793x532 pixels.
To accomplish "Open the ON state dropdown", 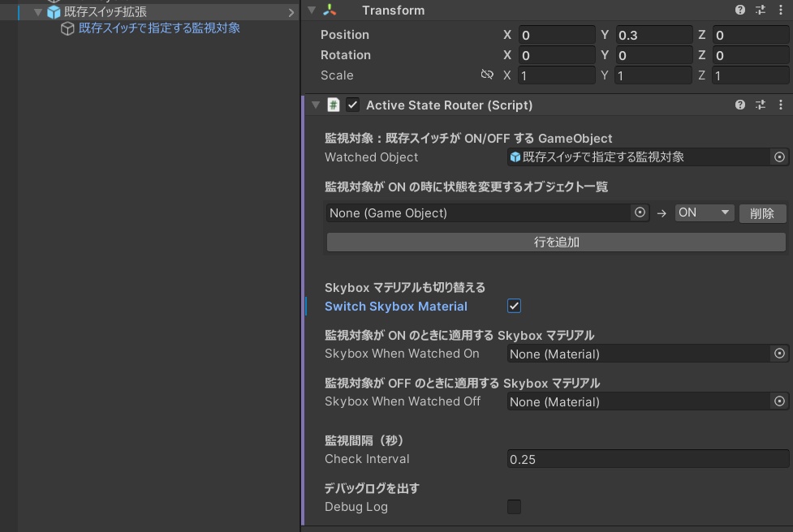I will (705, 213).
